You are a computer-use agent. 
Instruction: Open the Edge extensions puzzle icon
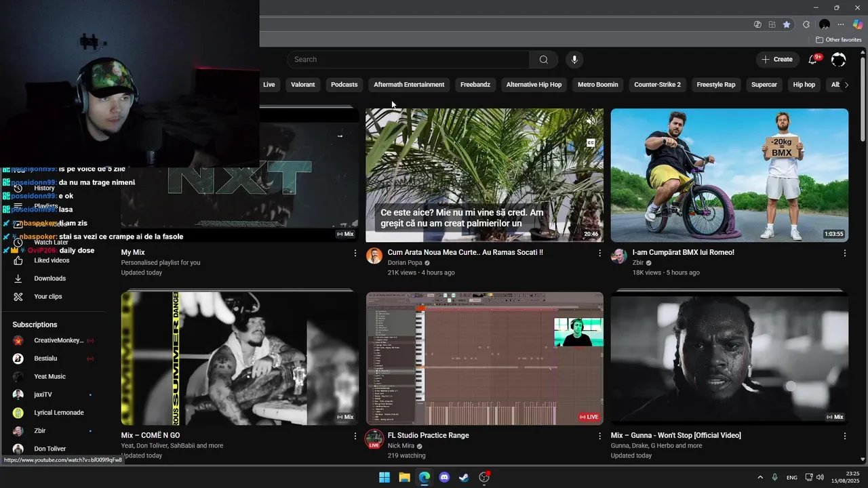806,24
